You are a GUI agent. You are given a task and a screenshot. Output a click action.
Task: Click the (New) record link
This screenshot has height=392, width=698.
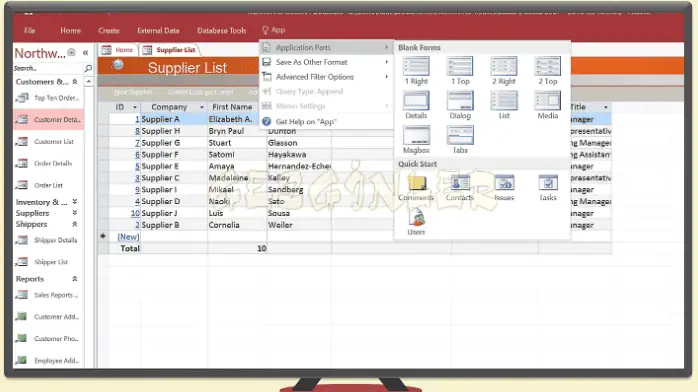point(128,237)
